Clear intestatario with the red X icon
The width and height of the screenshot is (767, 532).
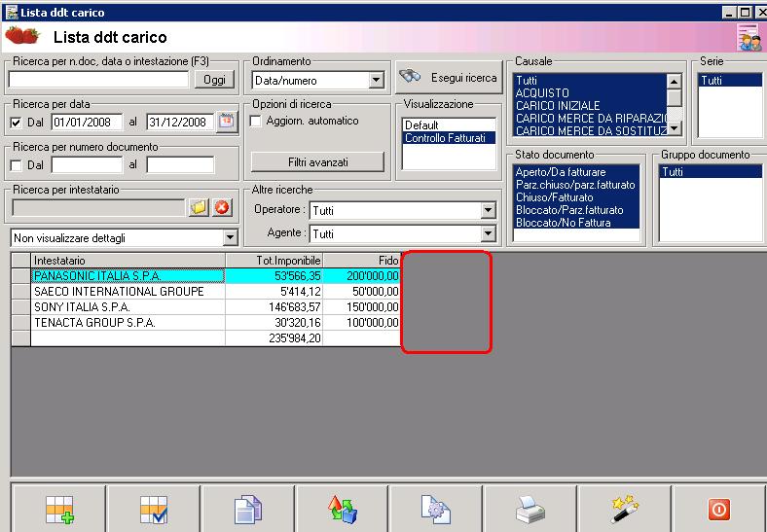click(222, 207)
